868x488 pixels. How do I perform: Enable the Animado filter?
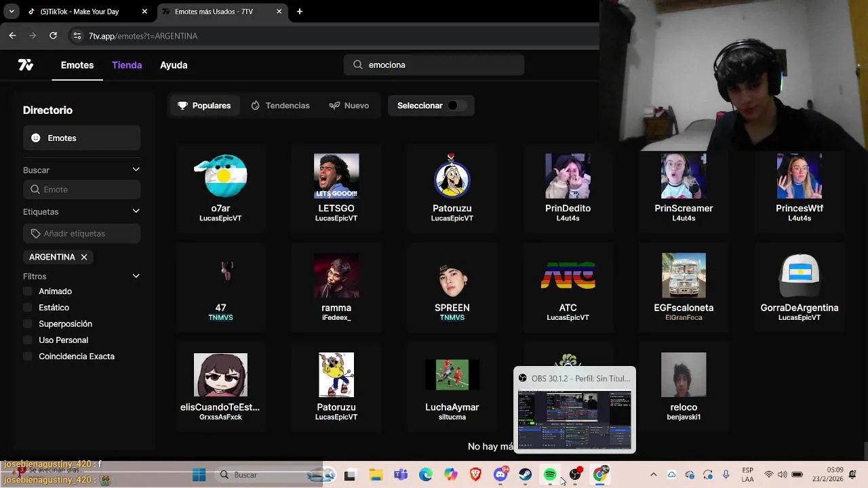tap(28, 291)
